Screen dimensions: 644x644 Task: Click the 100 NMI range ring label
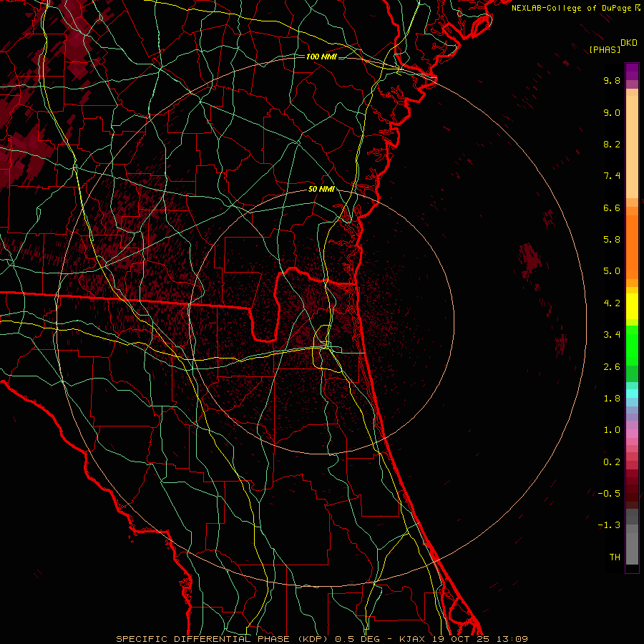click(321, 57)
